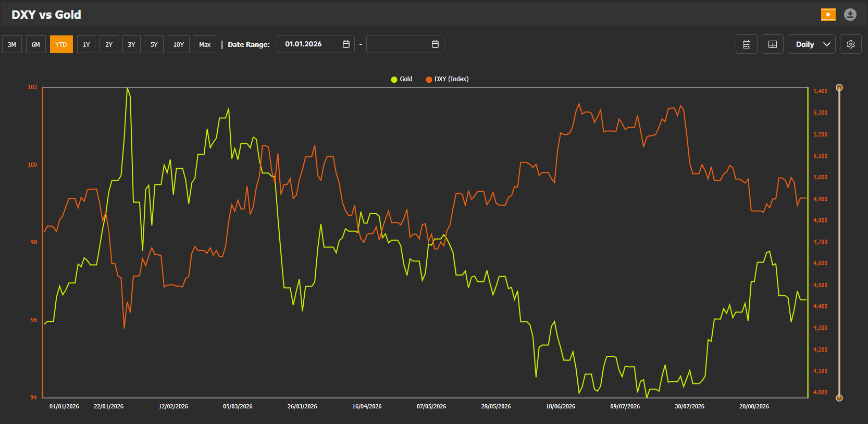This screenshot has width=868, height=424.
Task: Expand the Daily frequency dropdown
Action: point(812,44)
